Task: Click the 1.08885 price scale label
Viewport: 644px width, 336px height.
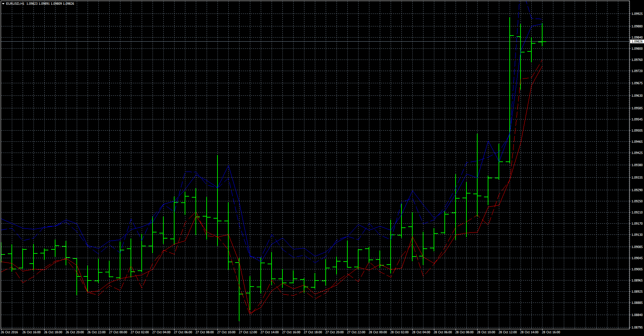Action: click(x=637, y=303)
